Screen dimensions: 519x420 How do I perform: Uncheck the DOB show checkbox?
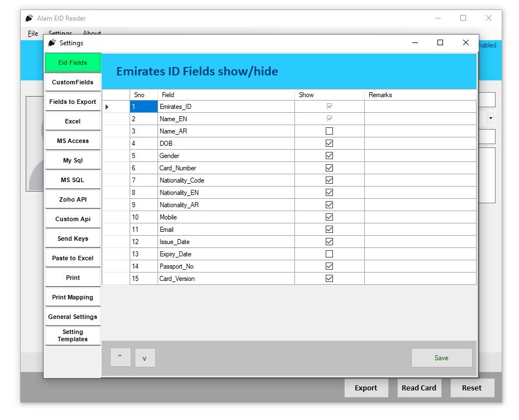pyautogui.click(x=329, y=144)
